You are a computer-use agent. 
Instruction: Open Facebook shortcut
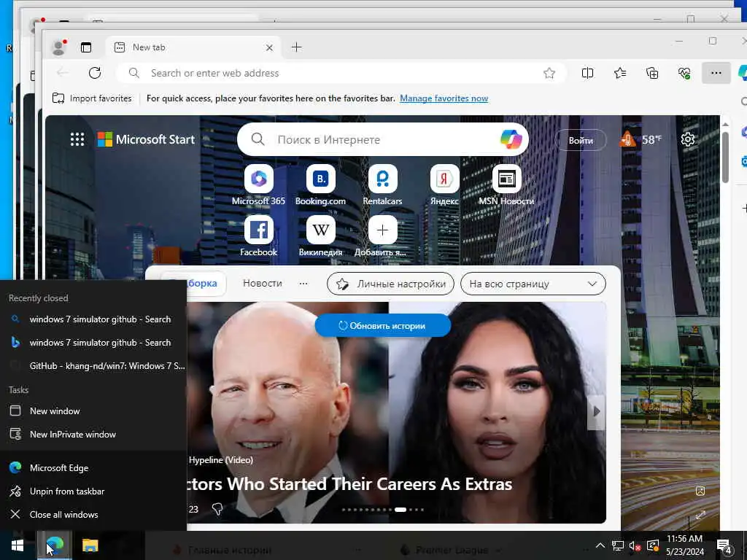click(x=259, y=236)
